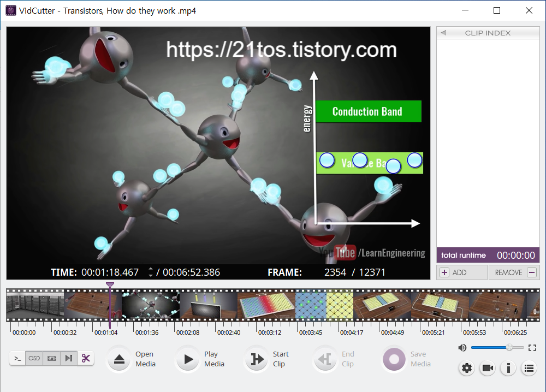Click timeline tick at 00:06:25
Image resolution: width=546 pixels, height=392 pixels.
point(515,332)
